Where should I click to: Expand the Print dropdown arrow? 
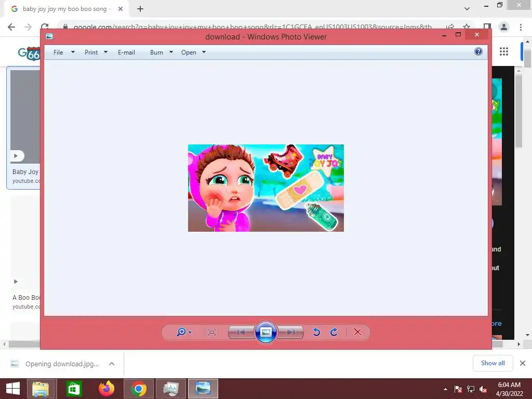point(105,52)
